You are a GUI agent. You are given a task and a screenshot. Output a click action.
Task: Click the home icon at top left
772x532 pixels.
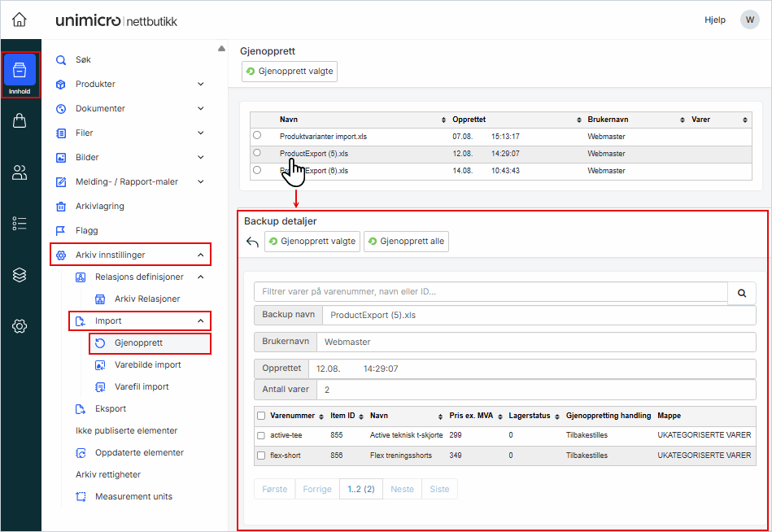tap(20, 20)
